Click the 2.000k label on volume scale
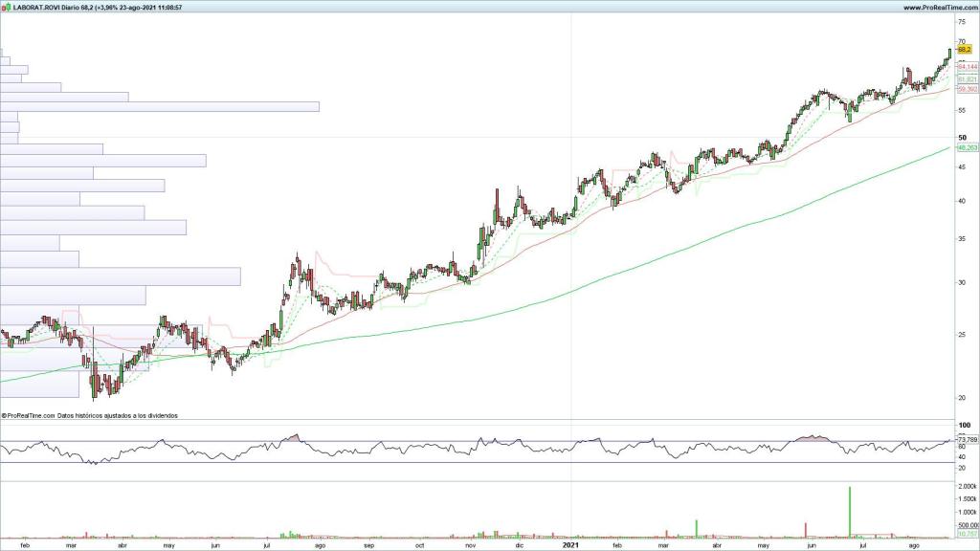This screenshot has height=551, width=980. click(x=966, y=487)
